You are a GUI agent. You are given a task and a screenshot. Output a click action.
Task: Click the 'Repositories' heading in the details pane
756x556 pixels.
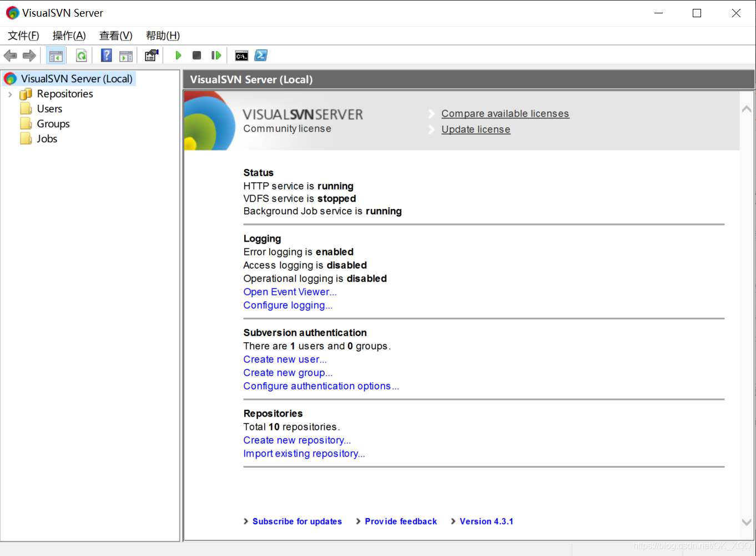(273, 414)
